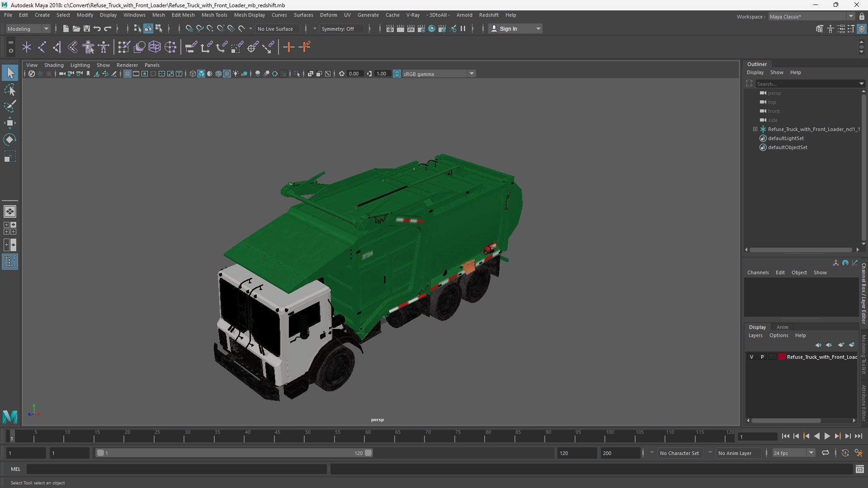The width and height of the screenshot is (868, 488).
Task: Click the Undo arrow icon
Action: [x=97, y=28]
